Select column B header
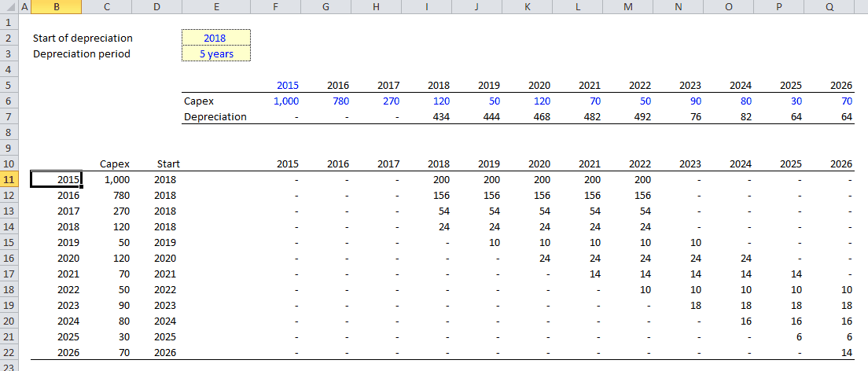Image resolution: width=868 pixels, height=371 pixels. click(57, 6)
